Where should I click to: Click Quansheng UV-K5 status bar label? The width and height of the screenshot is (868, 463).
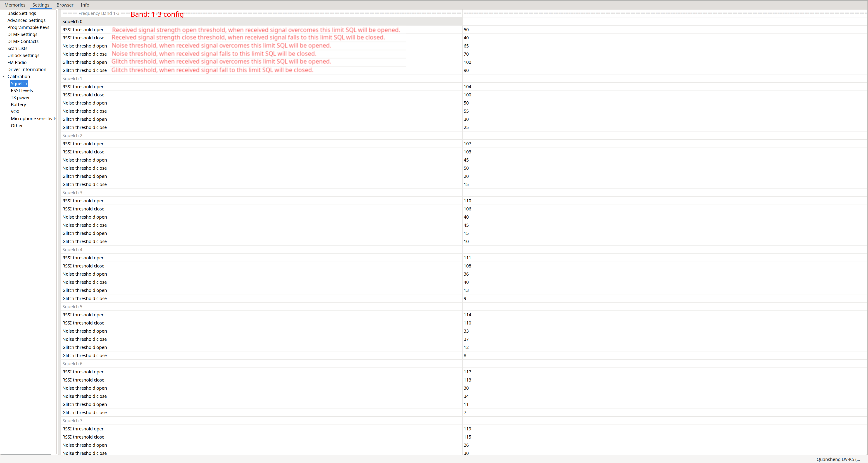click(838, 459)
